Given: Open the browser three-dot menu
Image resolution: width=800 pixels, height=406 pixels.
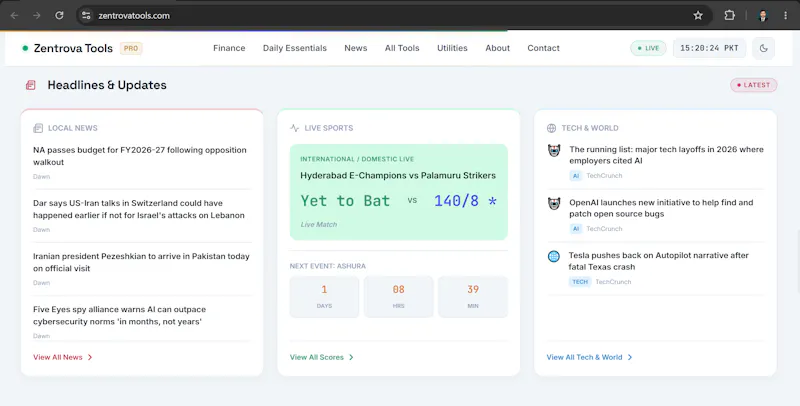Looking at the screenshot, I should click(785, 15).
